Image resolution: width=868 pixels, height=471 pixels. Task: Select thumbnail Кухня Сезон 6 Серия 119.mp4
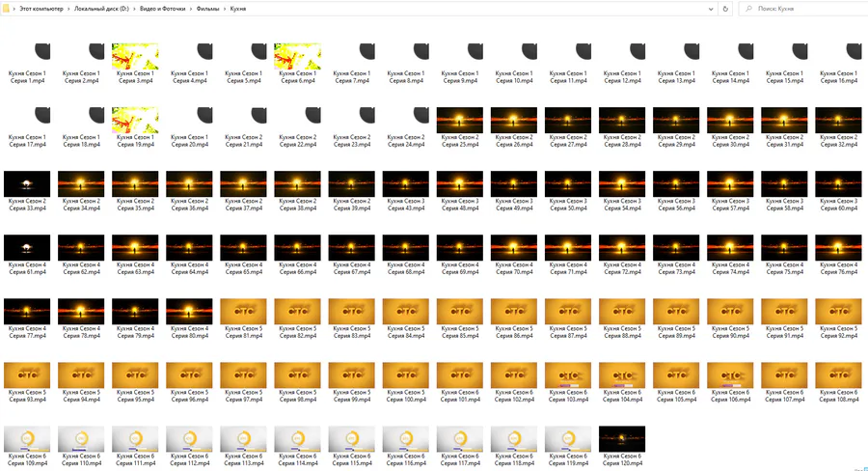[x=568, y=438]
